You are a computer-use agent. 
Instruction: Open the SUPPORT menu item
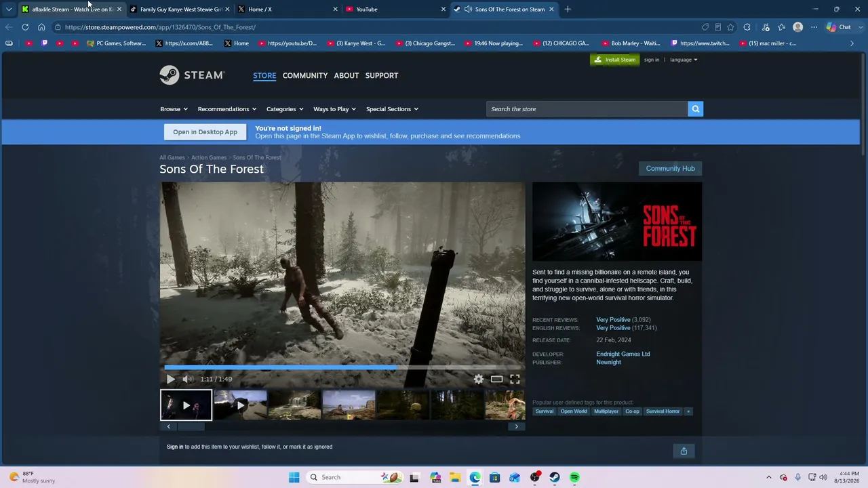[382, 75]
